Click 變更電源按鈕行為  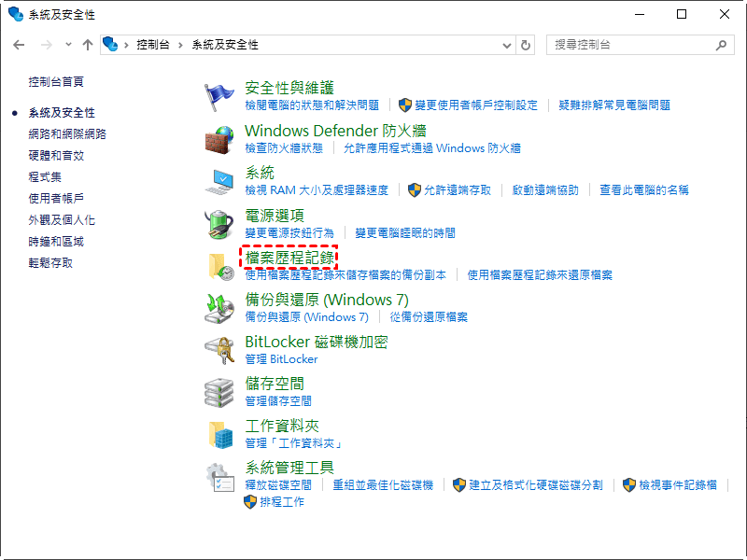click(x=289, y=232)
